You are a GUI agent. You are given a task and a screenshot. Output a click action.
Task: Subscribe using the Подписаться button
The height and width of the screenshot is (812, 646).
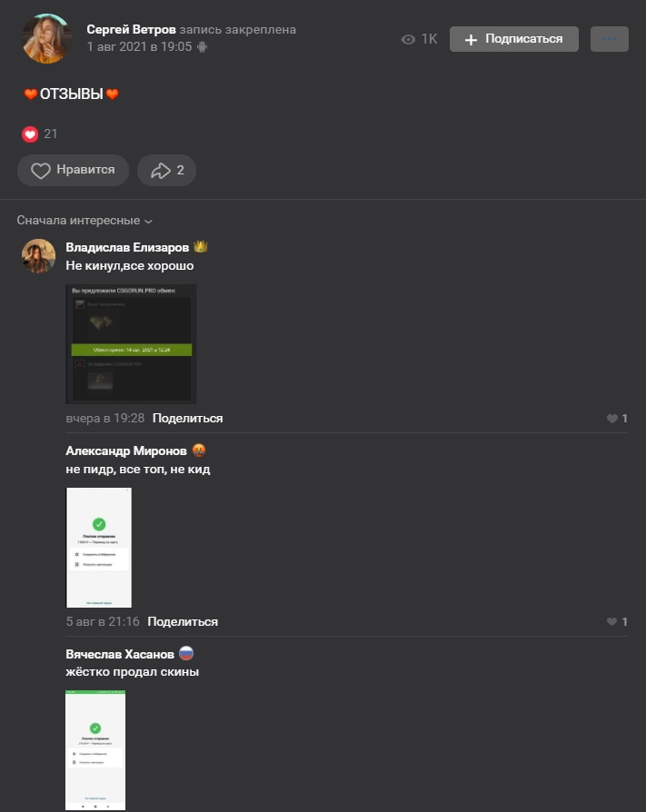[514, 39]
